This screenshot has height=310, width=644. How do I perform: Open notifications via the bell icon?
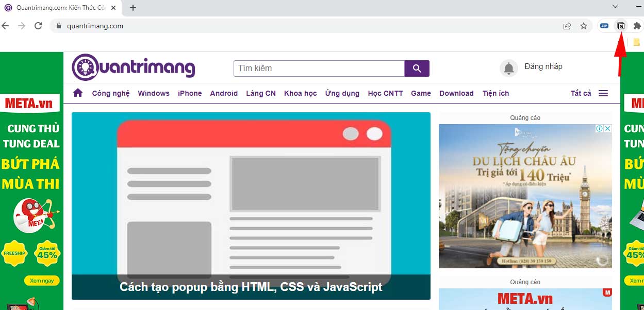508,67
